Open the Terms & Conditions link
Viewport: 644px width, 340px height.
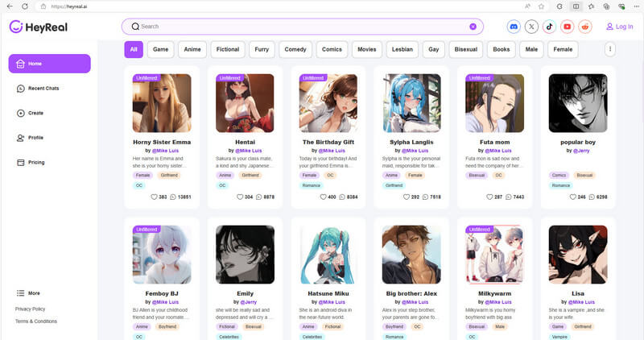36,321
